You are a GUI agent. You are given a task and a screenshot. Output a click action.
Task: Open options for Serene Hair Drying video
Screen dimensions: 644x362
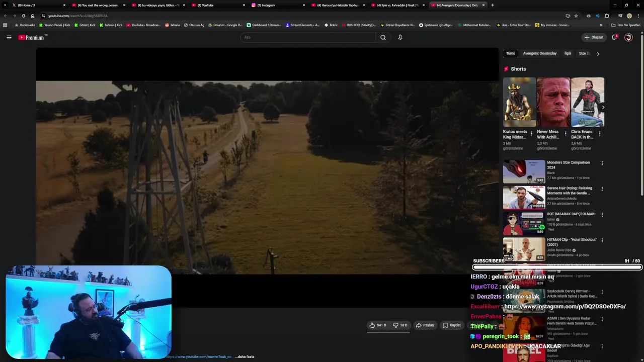click(602, 189)
